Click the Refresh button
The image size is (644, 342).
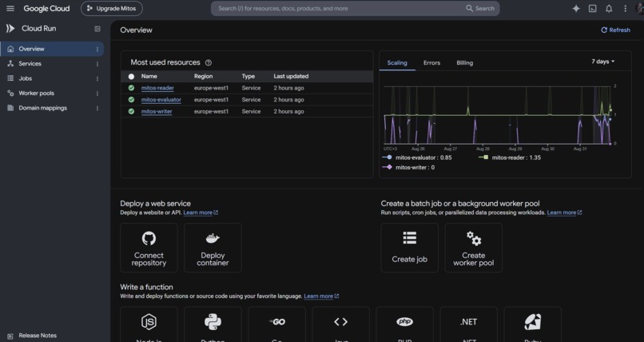click(615, 30)
